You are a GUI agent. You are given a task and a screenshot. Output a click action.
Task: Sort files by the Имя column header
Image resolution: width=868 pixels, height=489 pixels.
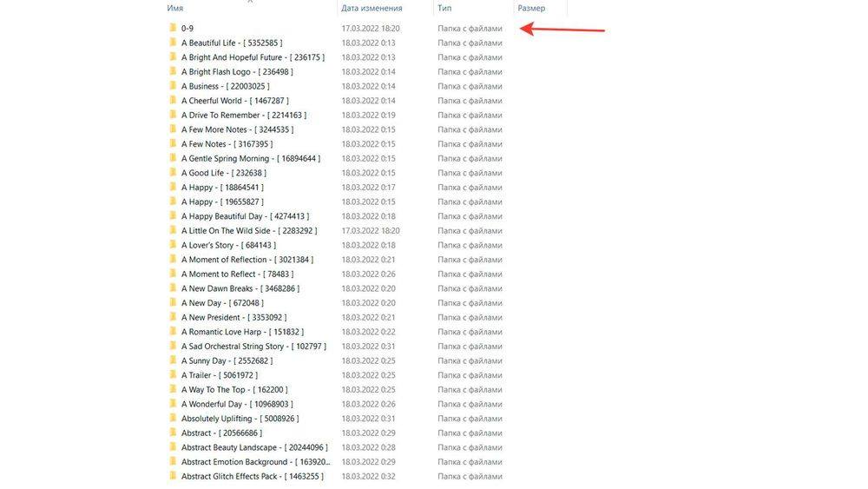[175, 9]
